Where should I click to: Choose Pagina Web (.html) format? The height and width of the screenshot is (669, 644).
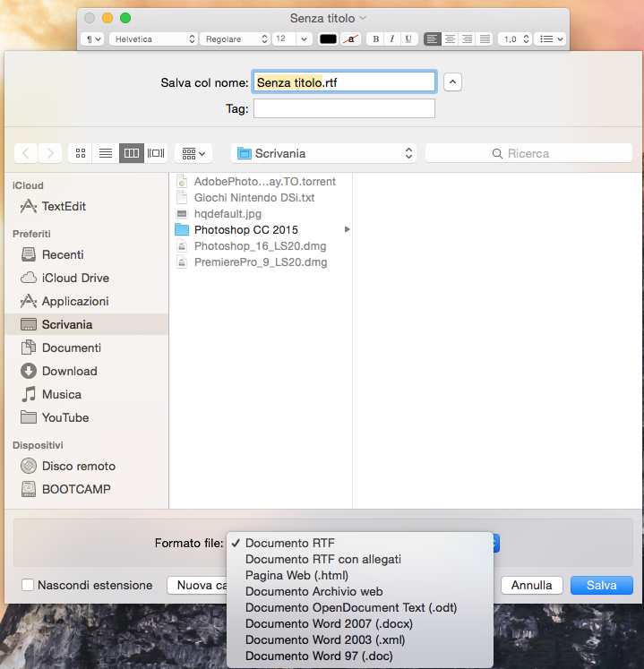coord(360,576)
